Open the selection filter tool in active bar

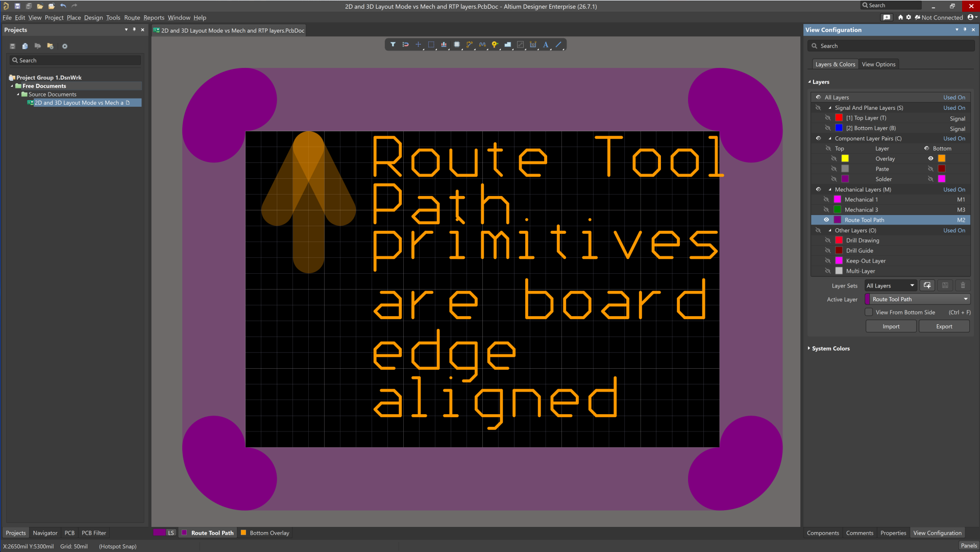393,45
